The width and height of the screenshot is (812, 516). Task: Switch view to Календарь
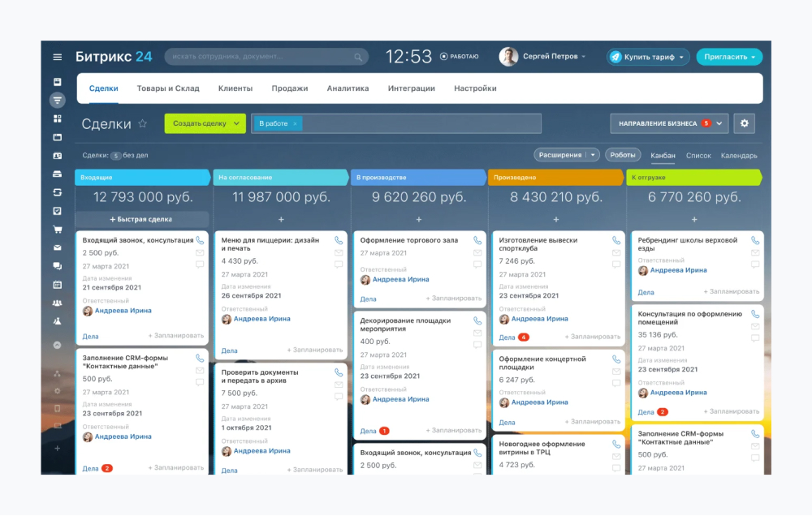click(x=739, y=156)
